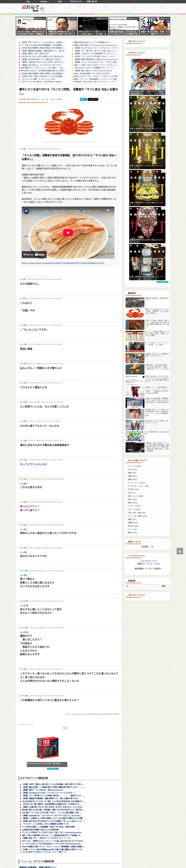The height and width of the screenshot is (868, 186).
Task: Open the コーエー 三国志 survey thumbnail
Action: (x=135, y=336)
